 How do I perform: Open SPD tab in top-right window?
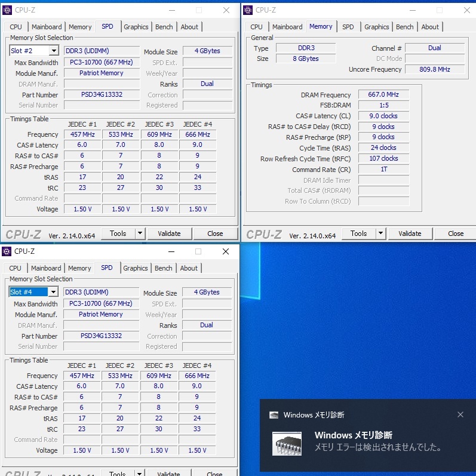pos(348,27)
